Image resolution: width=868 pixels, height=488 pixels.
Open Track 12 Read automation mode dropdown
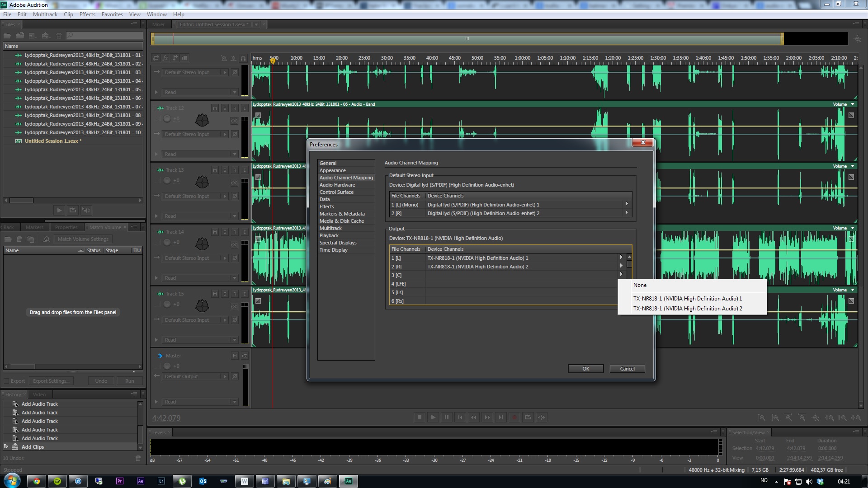click(x=200, y=154)
